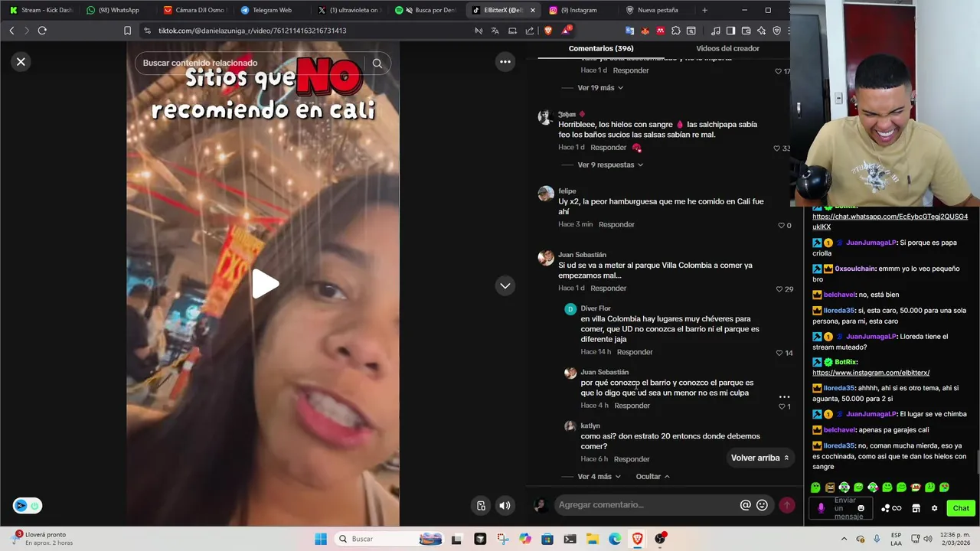980x551 pixels.
Task: Reply to felipe's comment
Action: click(x=616, y=224)
